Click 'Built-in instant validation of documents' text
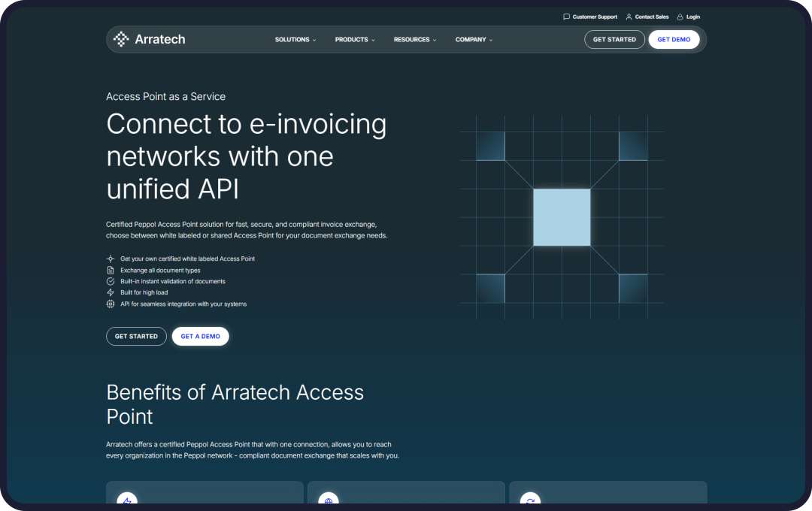The width and height of the screenshot is (812, 511). click(173, 282)
